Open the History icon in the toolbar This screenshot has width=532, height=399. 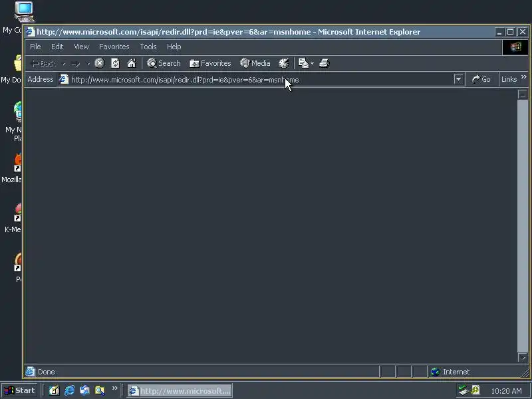click(x=284, y=63)
